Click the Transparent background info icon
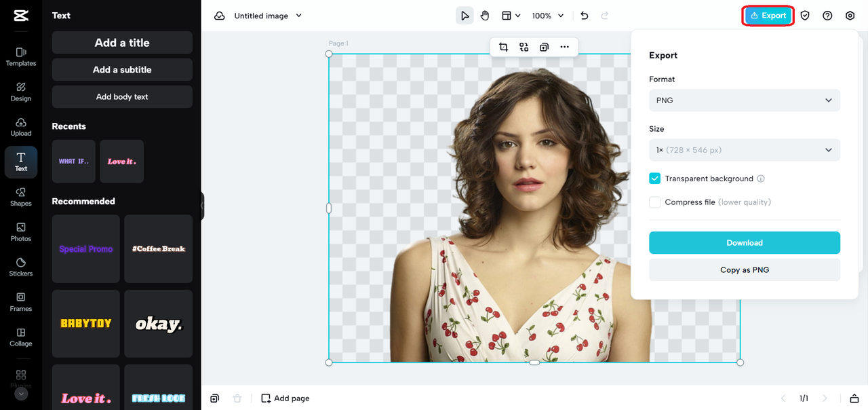This screenshot has height=410, width=868. (x=761, y=179)
